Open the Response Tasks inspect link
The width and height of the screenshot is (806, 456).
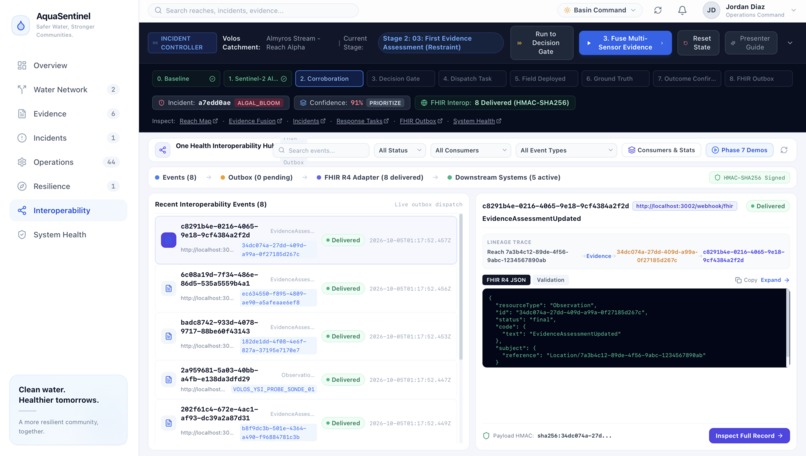[x=362, y=121]
